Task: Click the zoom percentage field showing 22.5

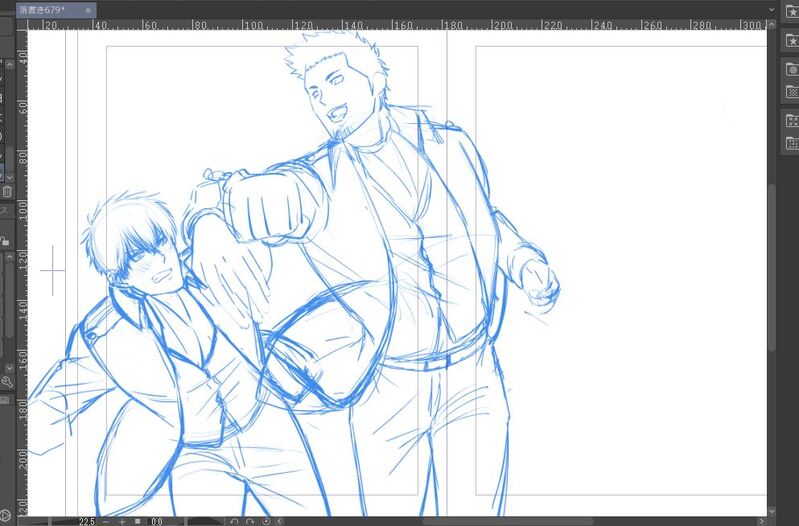Action: pos(86,521)
